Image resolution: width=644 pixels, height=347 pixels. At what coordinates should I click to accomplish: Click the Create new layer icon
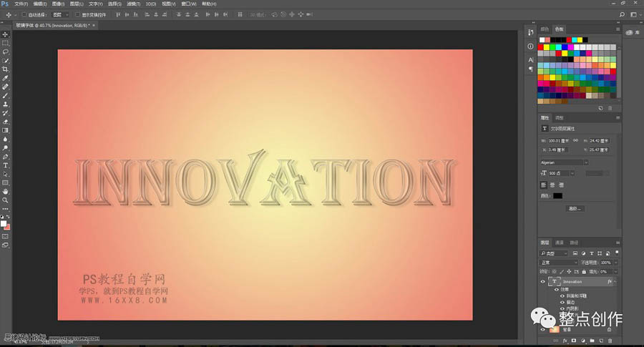pyautogui.click(x=601, y=341)
